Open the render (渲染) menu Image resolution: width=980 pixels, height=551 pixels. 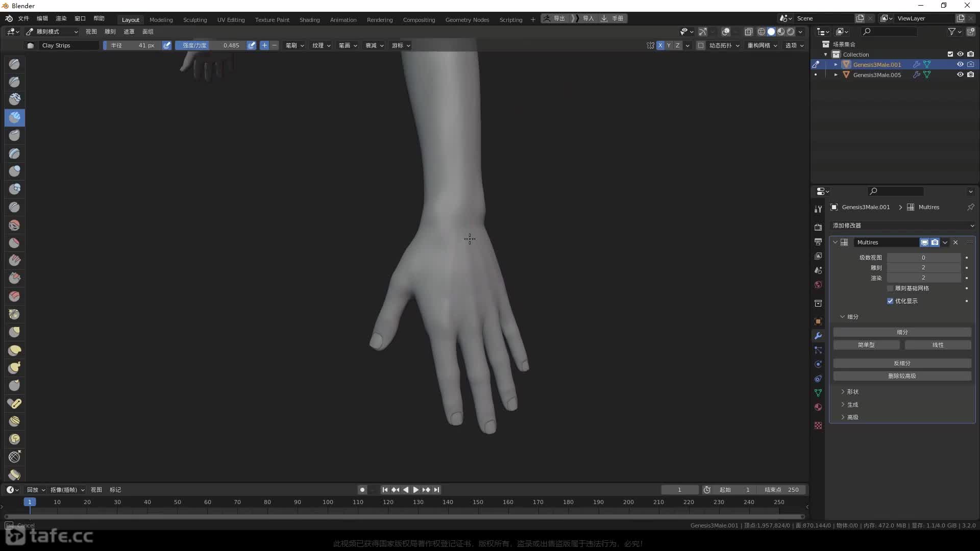(61, 18)
